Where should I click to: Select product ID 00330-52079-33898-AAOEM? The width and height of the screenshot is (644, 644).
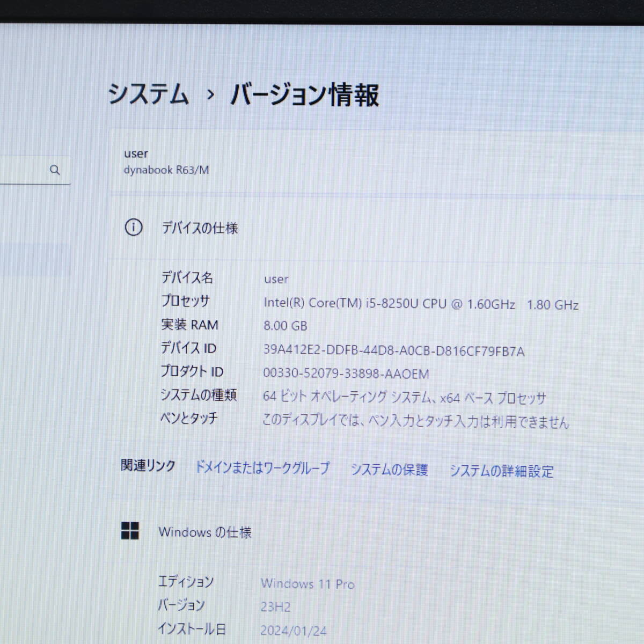[346, 374]
